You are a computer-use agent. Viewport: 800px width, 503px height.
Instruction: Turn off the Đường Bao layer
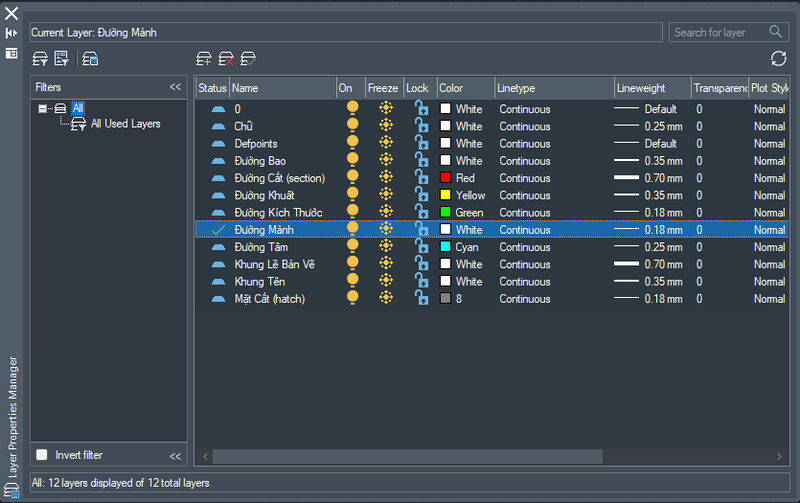353,160
